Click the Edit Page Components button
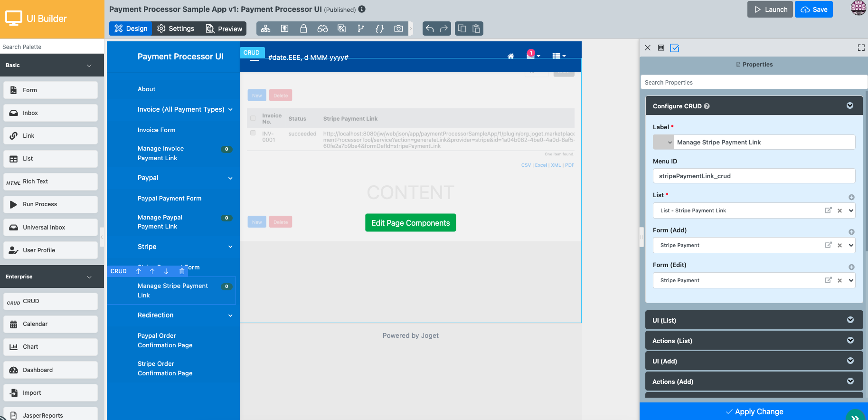 (410, 223)
